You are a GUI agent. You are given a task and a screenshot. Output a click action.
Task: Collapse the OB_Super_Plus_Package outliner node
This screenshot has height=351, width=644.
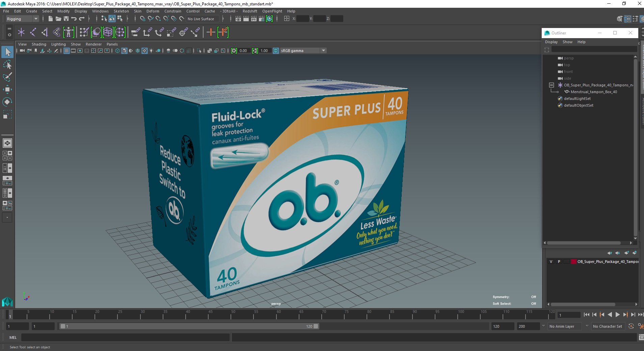(552, 85)
